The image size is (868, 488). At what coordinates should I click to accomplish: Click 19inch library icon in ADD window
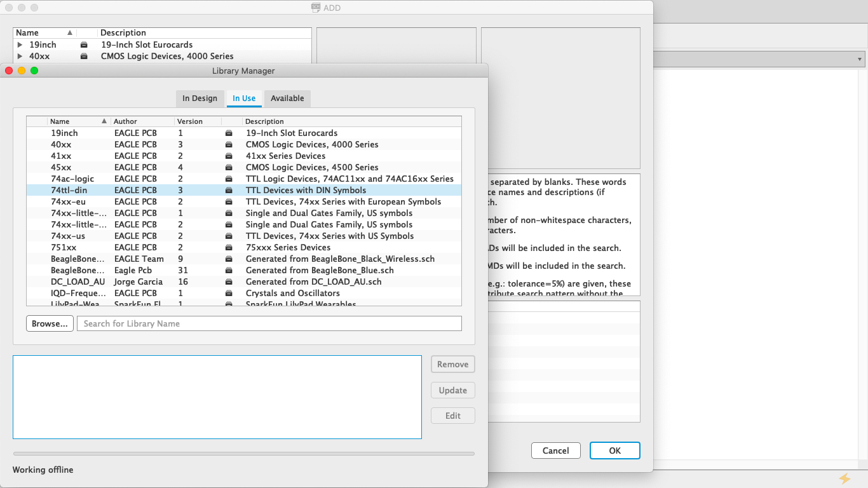coord(84,45)
